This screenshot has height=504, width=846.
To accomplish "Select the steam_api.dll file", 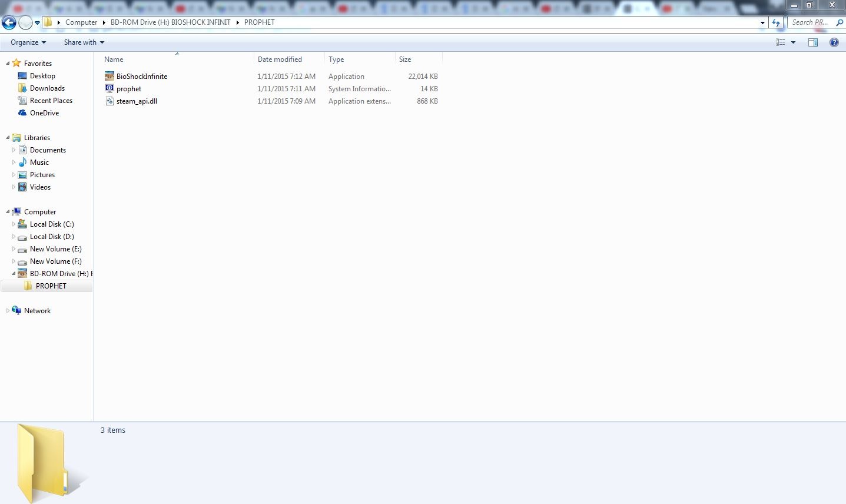I will pyautogui.click(x=137, y=101).
